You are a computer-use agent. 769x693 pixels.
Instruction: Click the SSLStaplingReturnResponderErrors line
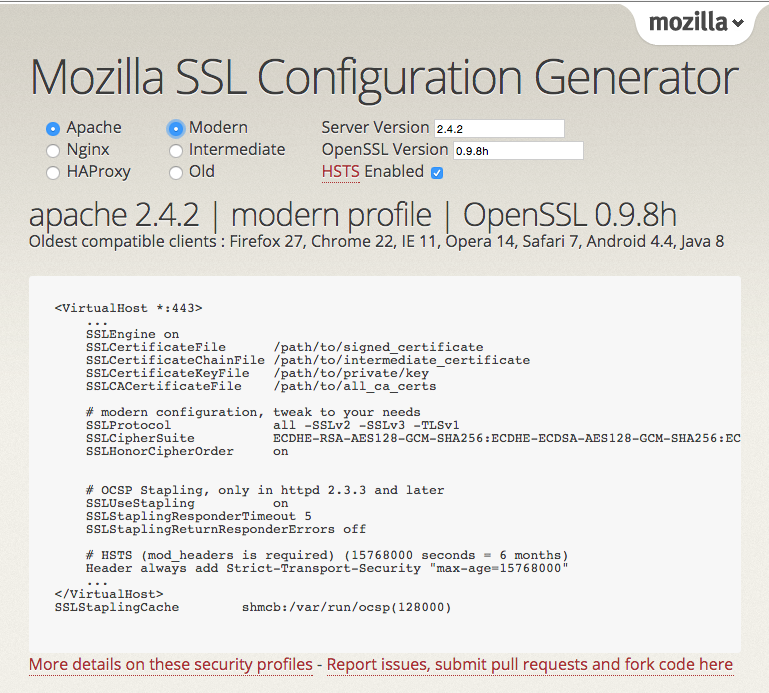pos(226,529)
